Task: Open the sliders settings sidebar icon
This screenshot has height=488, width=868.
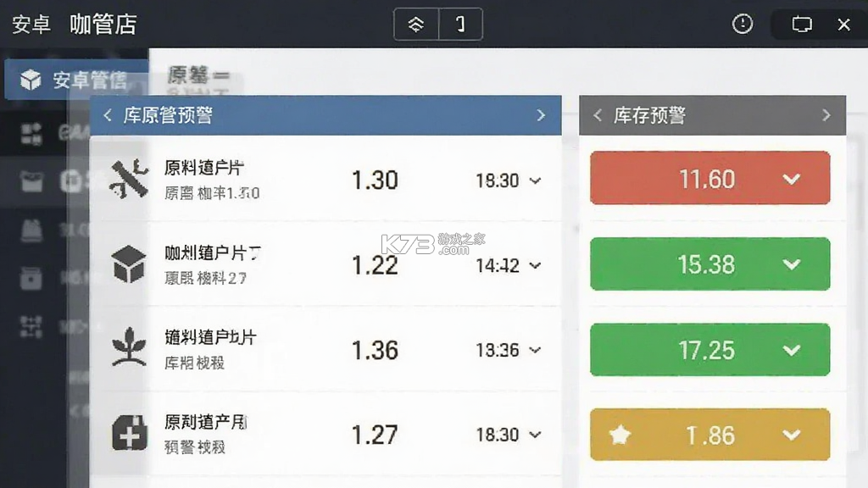Action: tap(31, 326)
